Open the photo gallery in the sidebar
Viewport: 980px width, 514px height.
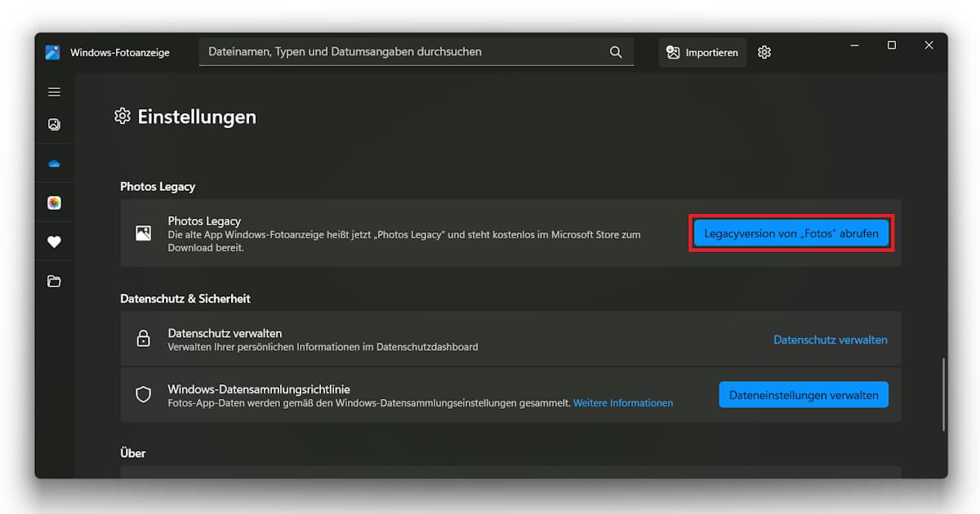coord(54,124)
